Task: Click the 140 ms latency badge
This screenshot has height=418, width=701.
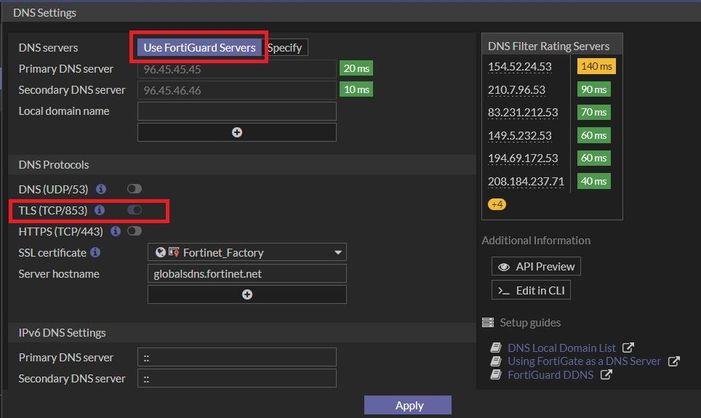Action: (596, 66)
